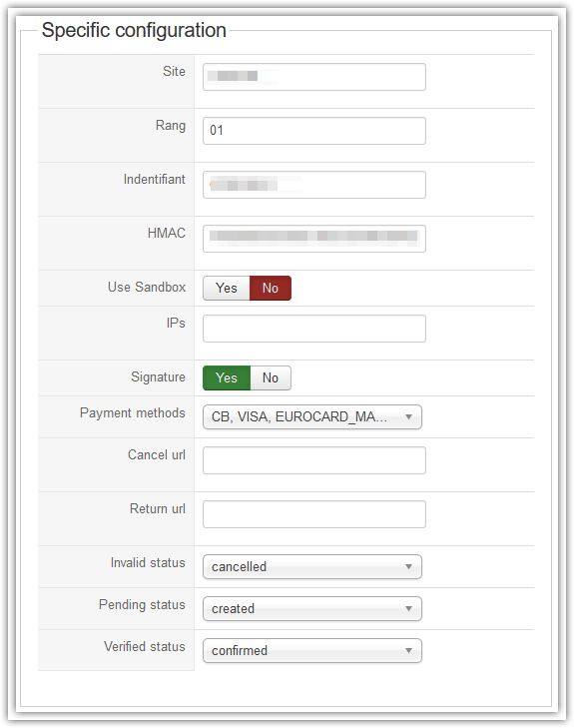
Task: Click the arrow on confirmed dropdown
Action: [409, 650]
